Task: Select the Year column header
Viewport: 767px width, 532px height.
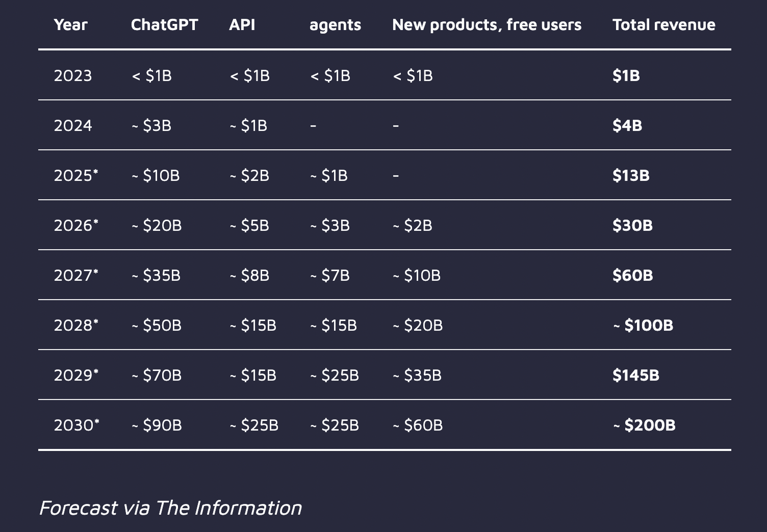Action: pos(70,24)
